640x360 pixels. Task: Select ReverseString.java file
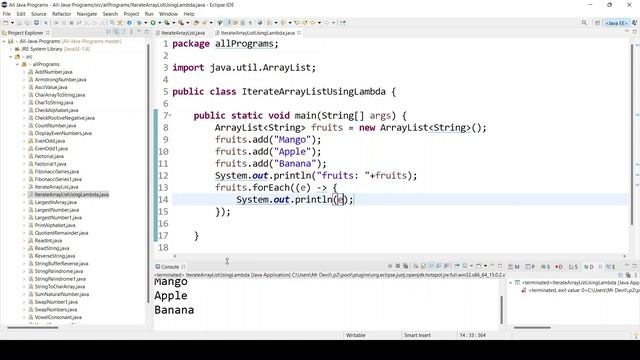[x=55, y=256]
